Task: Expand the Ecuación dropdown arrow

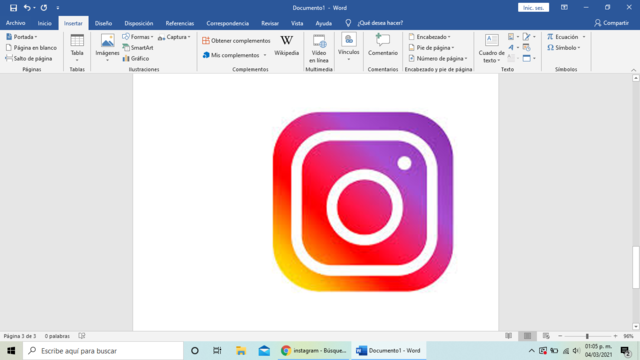Action: point(584,37)
